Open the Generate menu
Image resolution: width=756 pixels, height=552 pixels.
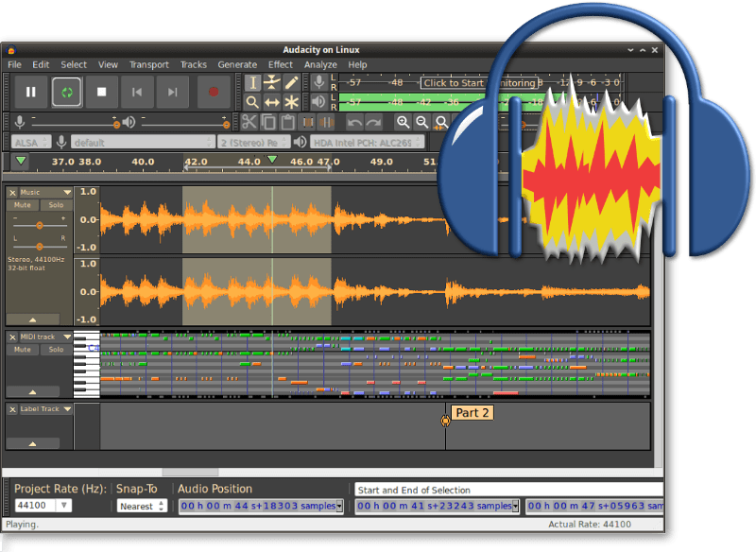[x=237, y=64]
